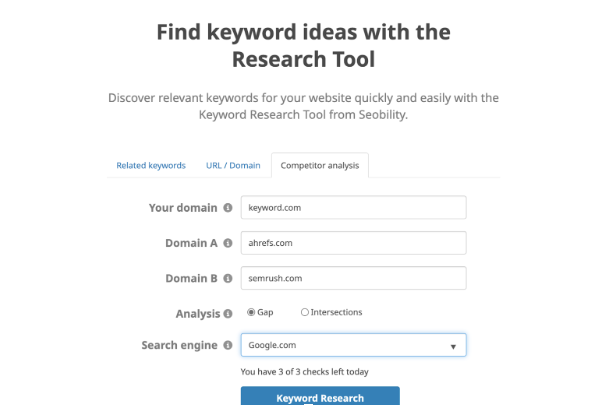The width and height of the screenshot is (616, 405).
Task: Open the URL / Domain tab
Action: coord(233,165)
